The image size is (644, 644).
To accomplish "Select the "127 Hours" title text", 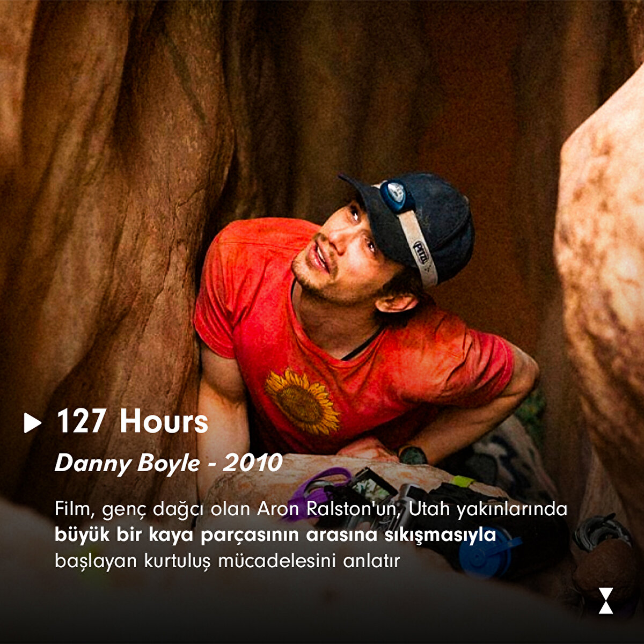I will coord(133,422).
